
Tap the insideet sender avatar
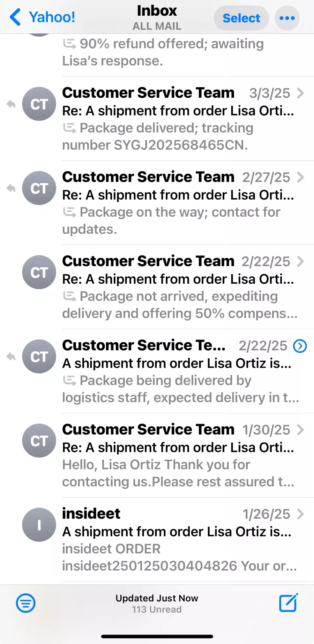point(39,525)
